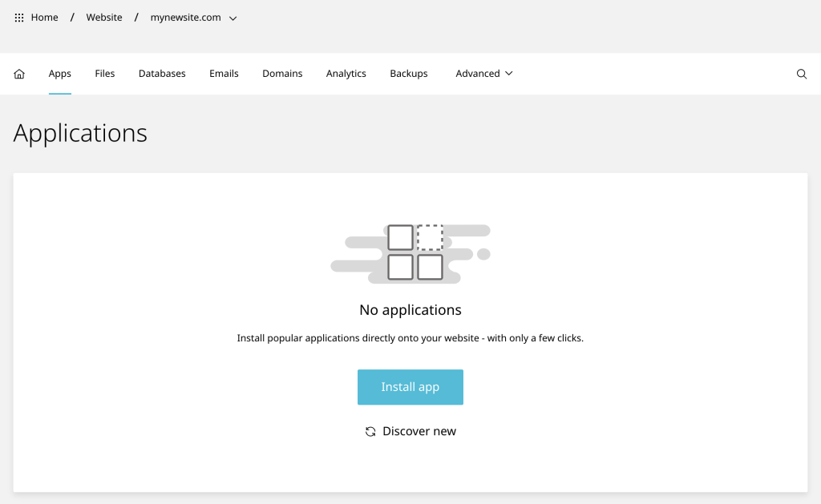Image resolution: width=821 pixels, height=504 pixels.
Task: Select the Domains tab
Action: (x=282, y=74)
